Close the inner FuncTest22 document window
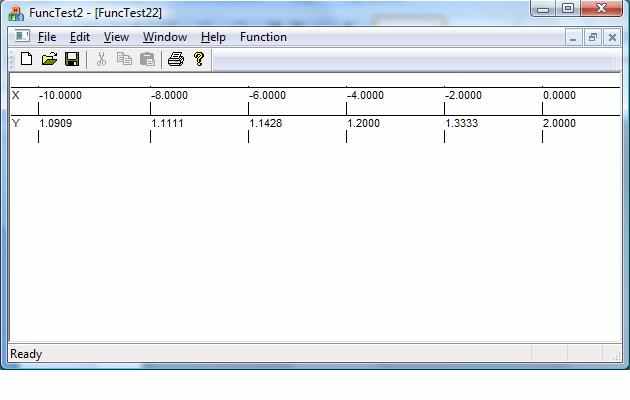The width and height of the screenshot is (630, 400). point(612,38)
